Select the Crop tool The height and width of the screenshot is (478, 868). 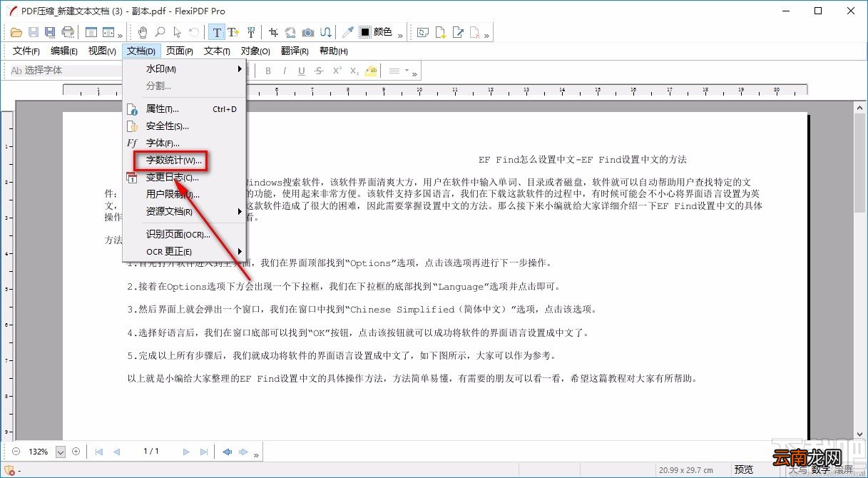(x=274, y=32)
